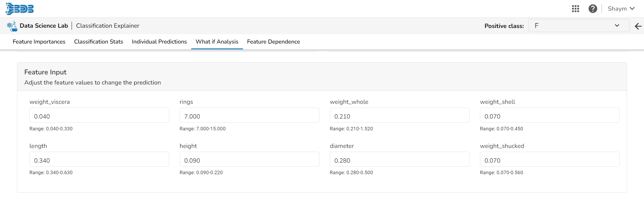Click the Data Science Lab flask icon

[12, 26]
